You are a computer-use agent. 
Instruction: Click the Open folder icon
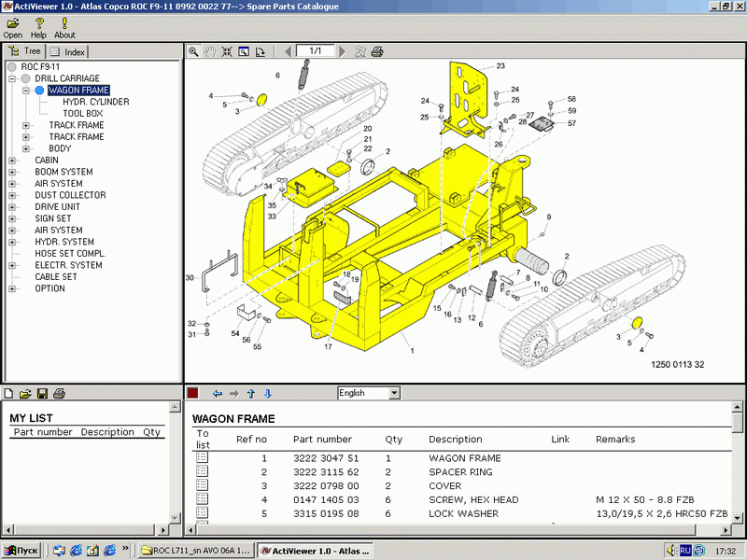coord(13,21)
